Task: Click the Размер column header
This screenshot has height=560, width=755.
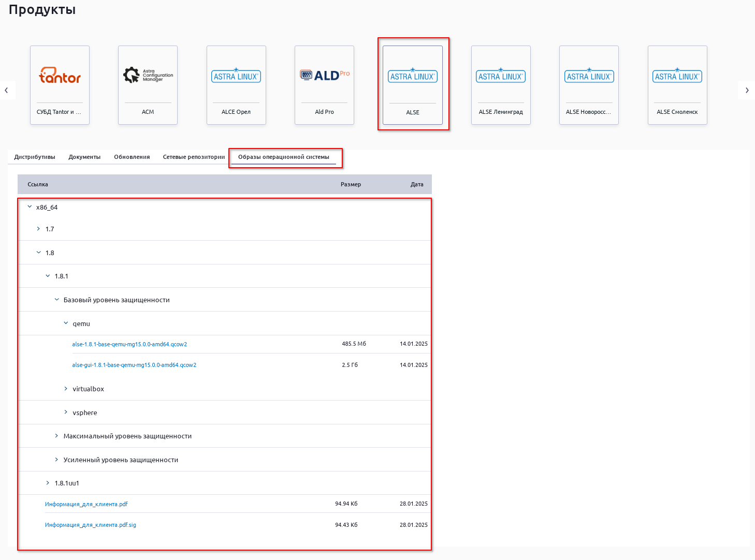Action: point(351,184)
